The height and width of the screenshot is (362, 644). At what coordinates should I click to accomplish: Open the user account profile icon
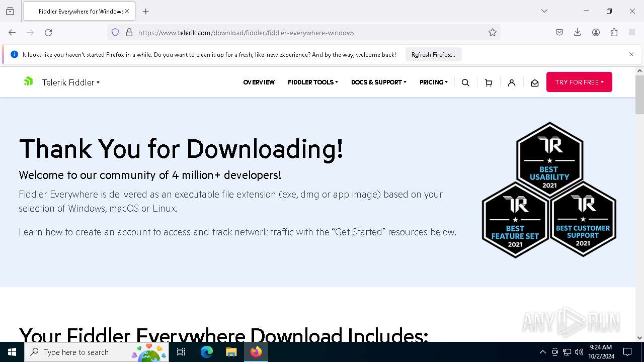[x=512, y=83]
